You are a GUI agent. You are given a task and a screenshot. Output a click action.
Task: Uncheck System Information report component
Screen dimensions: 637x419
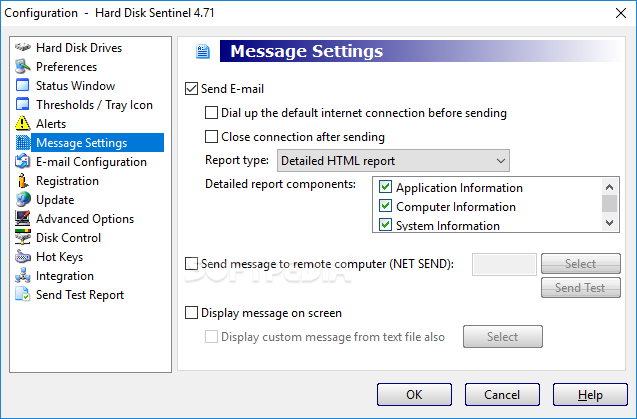(385, 224)
